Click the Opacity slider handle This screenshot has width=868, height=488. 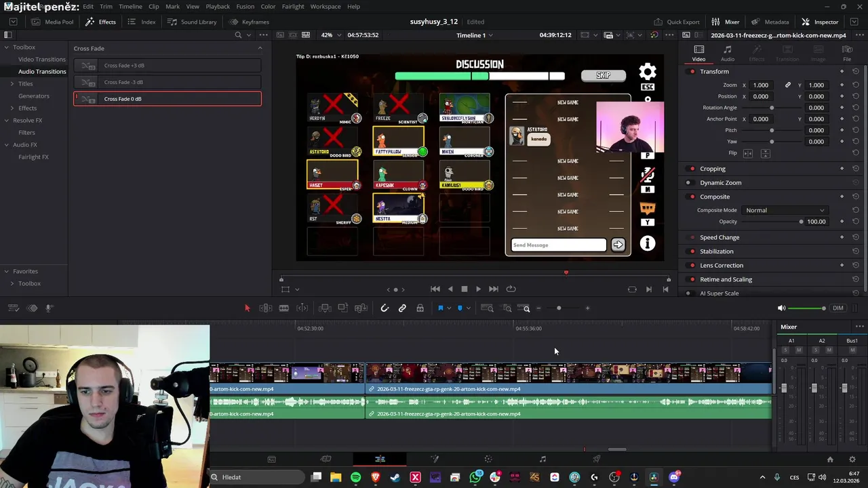(801, 222)
